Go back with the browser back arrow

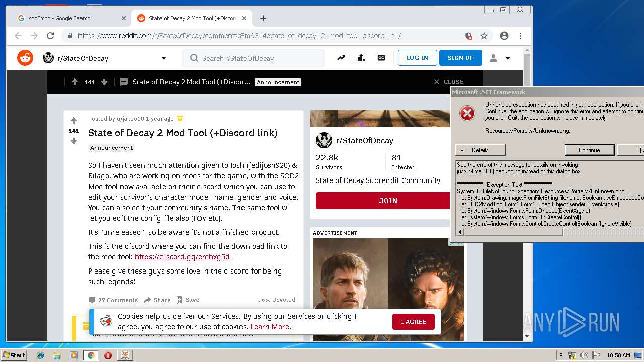[18, 36]
